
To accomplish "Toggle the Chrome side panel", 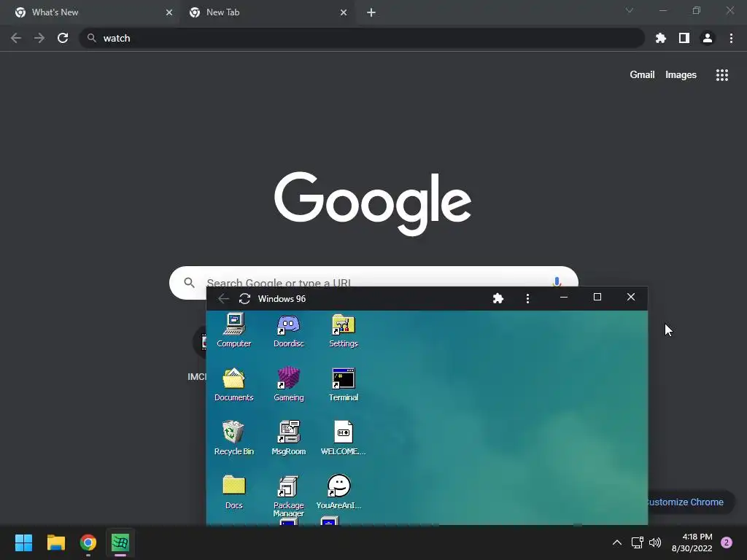I will [684, 38].
